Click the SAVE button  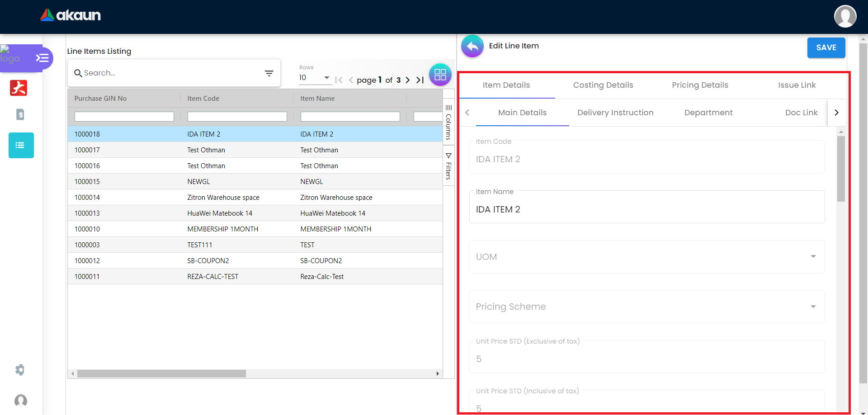(826, 47)
